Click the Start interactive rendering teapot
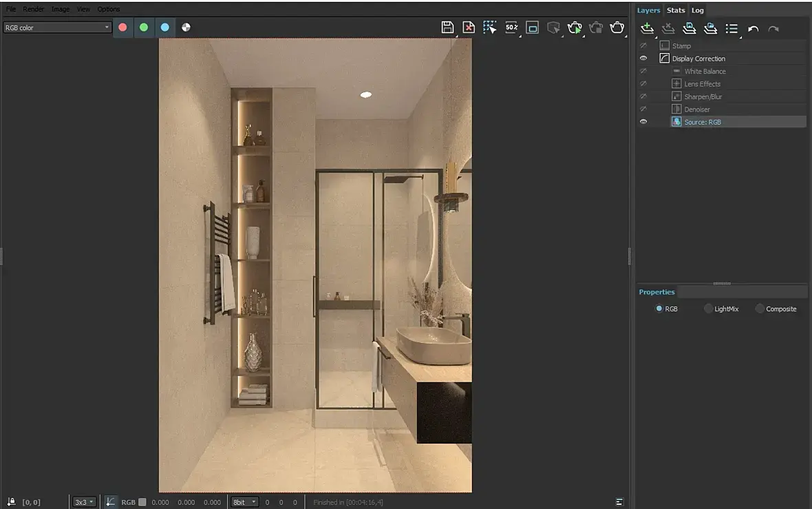The height and width of the screenshot is (509, 812). [575, 28]
